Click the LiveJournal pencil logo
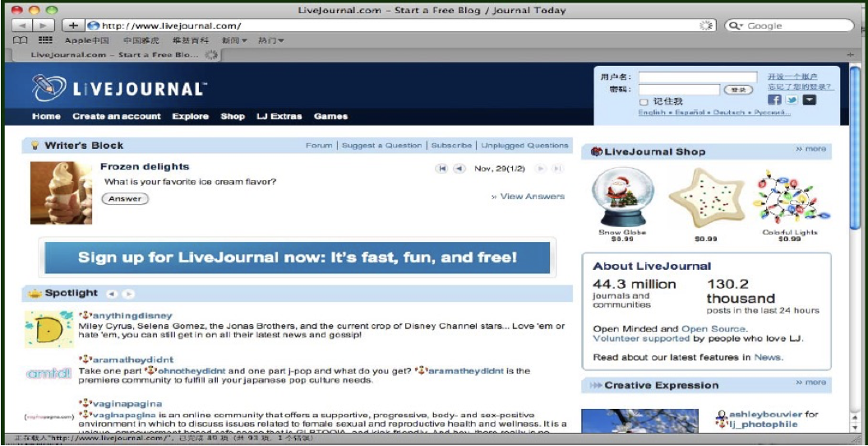The height and width of the screenshot is (446, 868). 48,87
